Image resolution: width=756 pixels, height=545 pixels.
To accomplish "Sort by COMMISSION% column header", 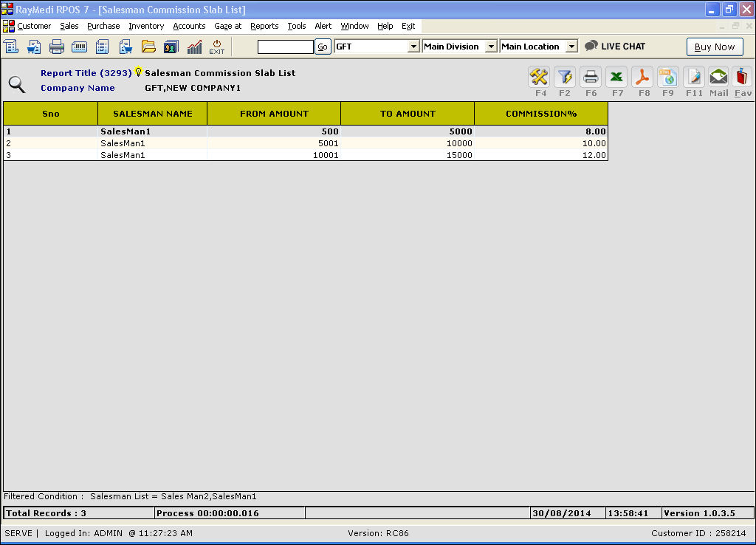I will point(541,114).
